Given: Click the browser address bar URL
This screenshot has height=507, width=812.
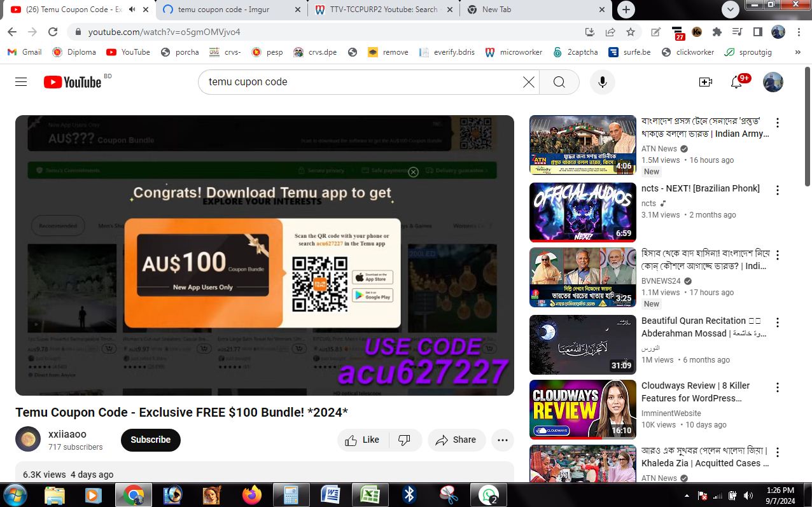Looking at the screenshot, I should click(x=164, y=32).
